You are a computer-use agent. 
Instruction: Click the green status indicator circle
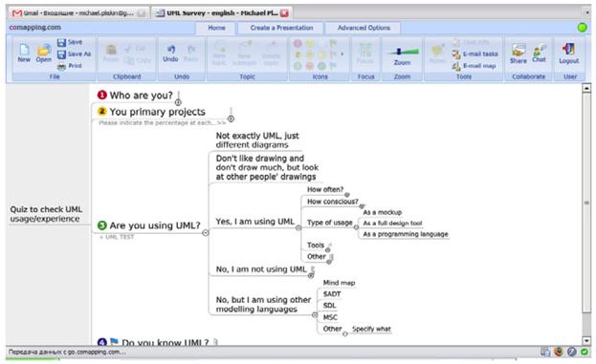coord(582,28)
